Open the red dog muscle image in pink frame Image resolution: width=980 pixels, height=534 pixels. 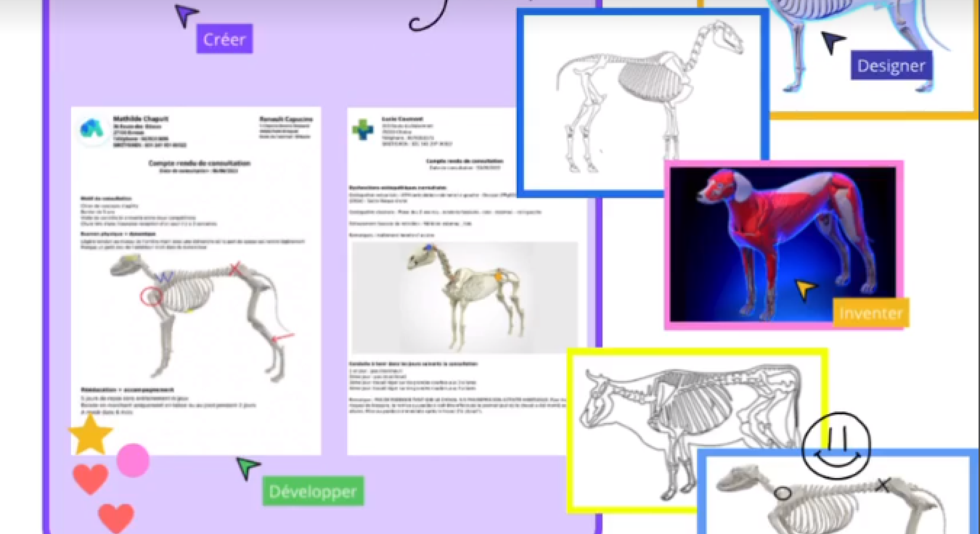click(784, 245)
